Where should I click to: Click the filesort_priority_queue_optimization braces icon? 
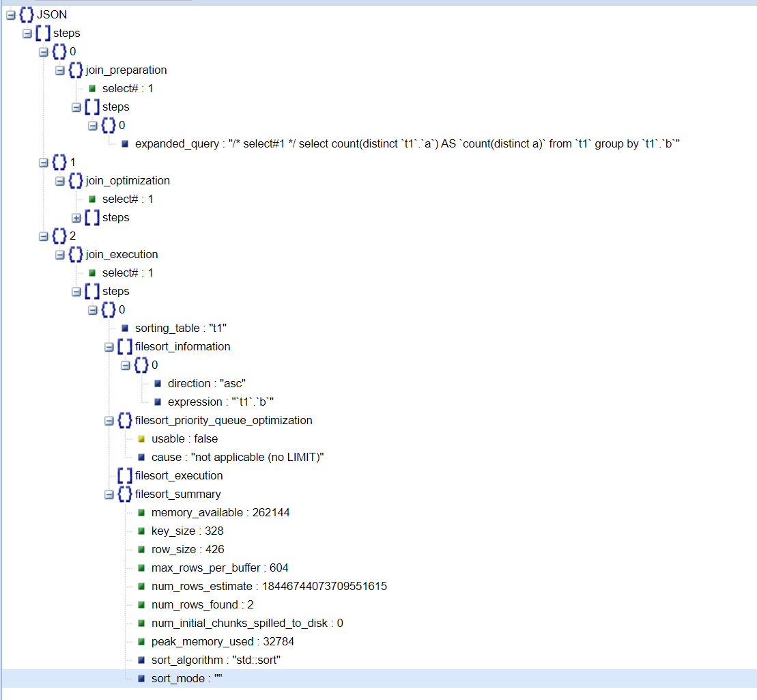coord(125,420)
